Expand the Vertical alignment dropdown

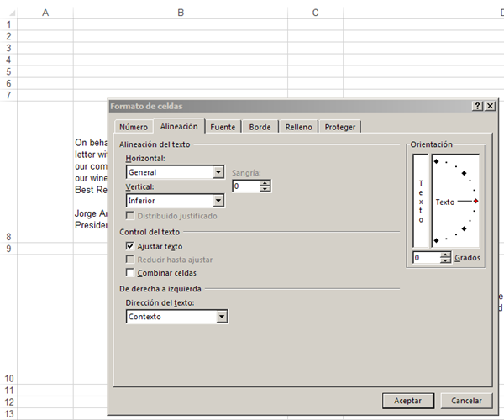pyautogui.click(x=218, y=201)
